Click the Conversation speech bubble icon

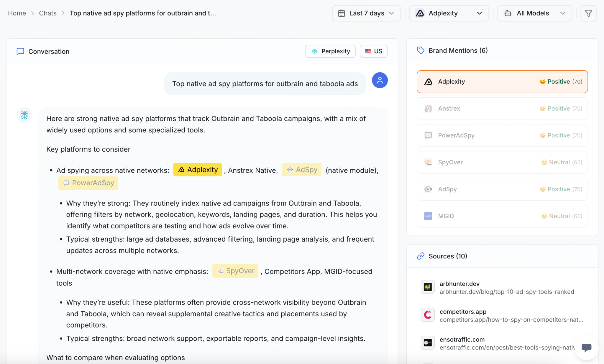(20, 51)
